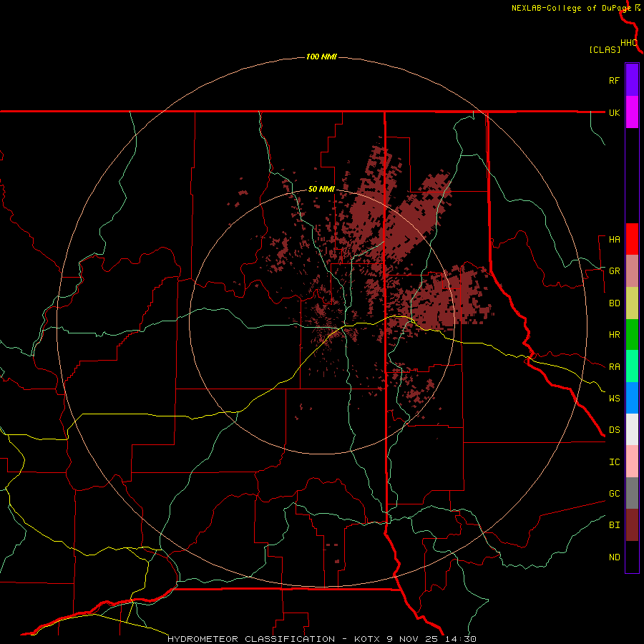
Task: Select the BD yellow legend block
Action: 632,303
